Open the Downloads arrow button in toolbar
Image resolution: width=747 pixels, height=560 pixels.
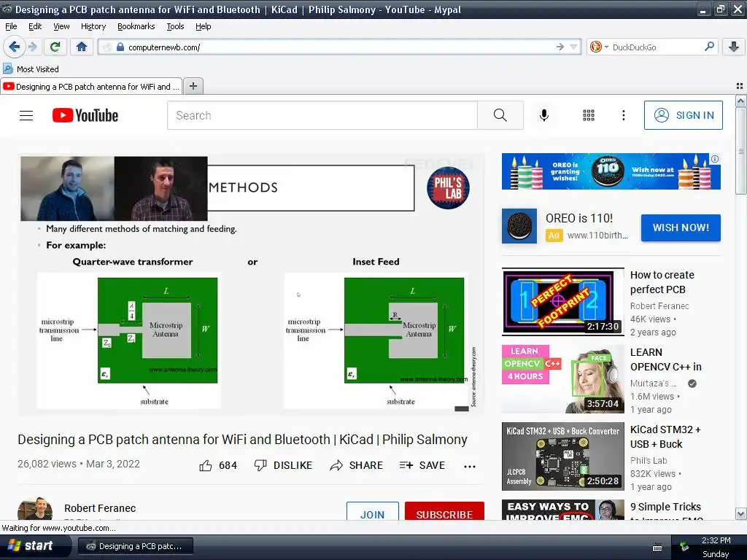734,47
